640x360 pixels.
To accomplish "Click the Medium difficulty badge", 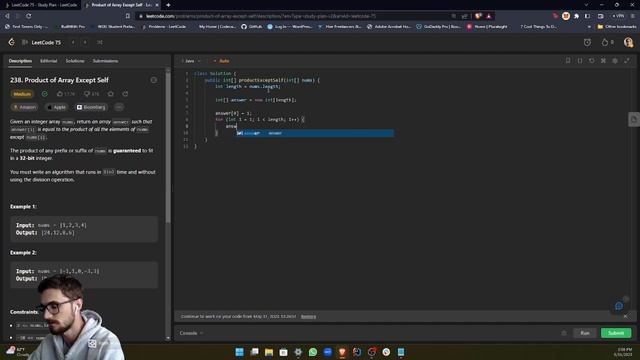I will (x=22, y=94).
